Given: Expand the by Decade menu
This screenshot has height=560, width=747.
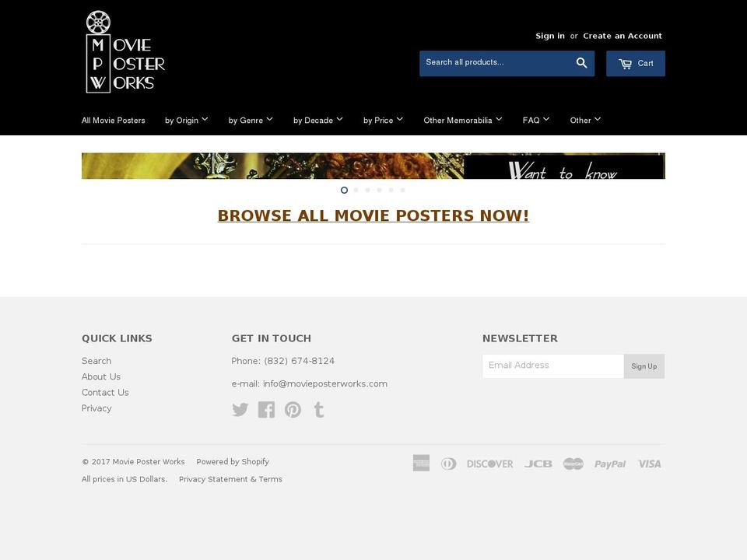Looking at the screenshot, I should (x=317, y=120).
